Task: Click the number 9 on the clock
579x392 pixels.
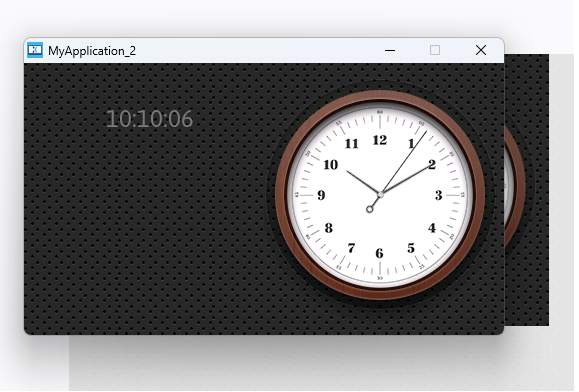Action: (x=321, y=195)
